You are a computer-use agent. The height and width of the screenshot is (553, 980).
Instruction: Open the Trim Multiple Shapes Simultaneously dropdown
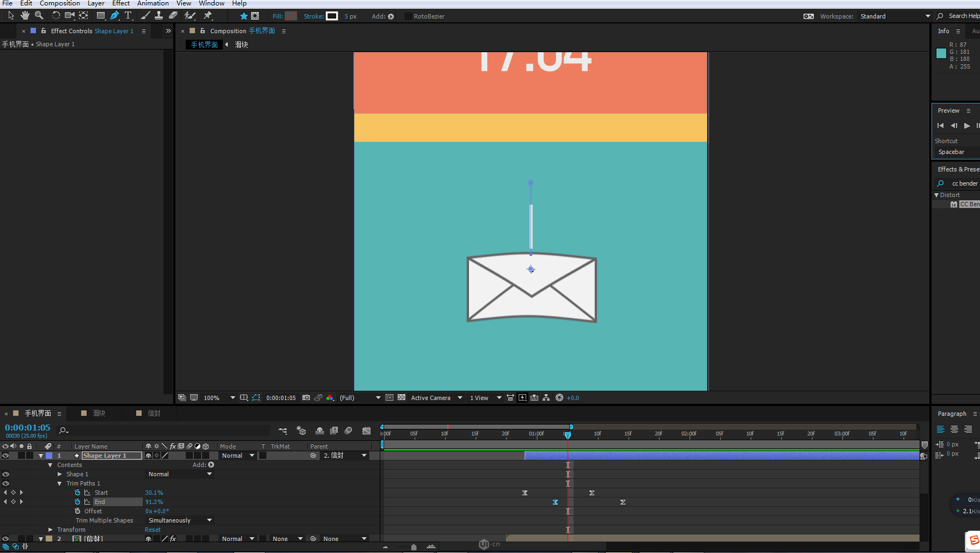(x=180, y=520)
